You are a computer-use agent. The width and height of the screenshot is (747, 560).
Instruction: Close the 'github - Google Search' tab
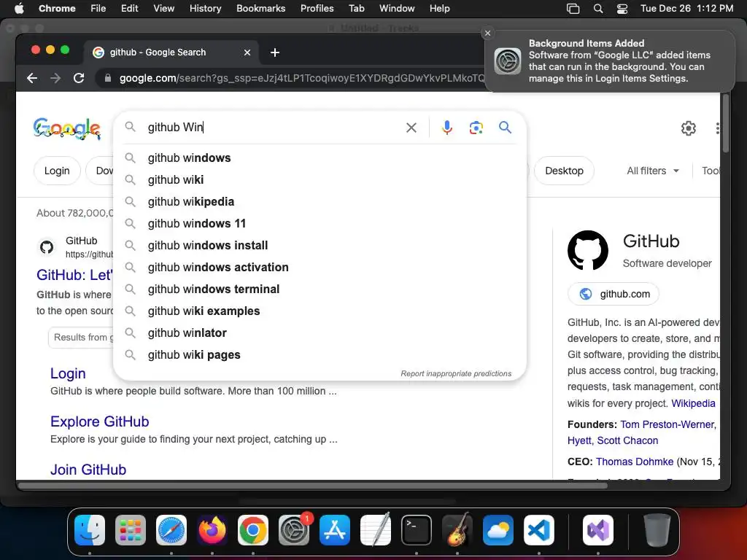(247, 52)
